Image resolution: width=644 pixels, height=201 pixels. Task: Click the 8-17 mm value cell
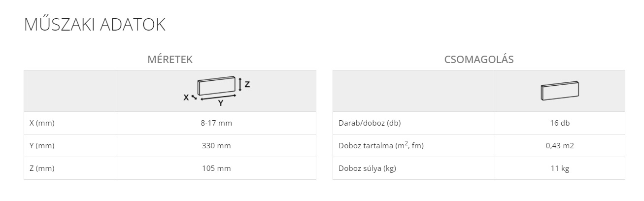(216, 123)
